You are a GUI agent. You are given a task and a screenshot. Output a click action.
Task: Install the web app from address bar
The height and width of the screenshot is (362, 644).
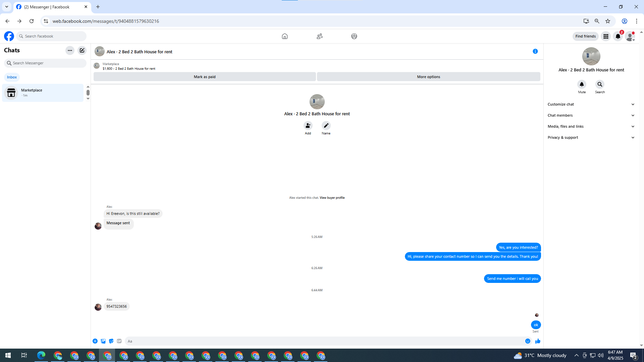tap(586, 21)
